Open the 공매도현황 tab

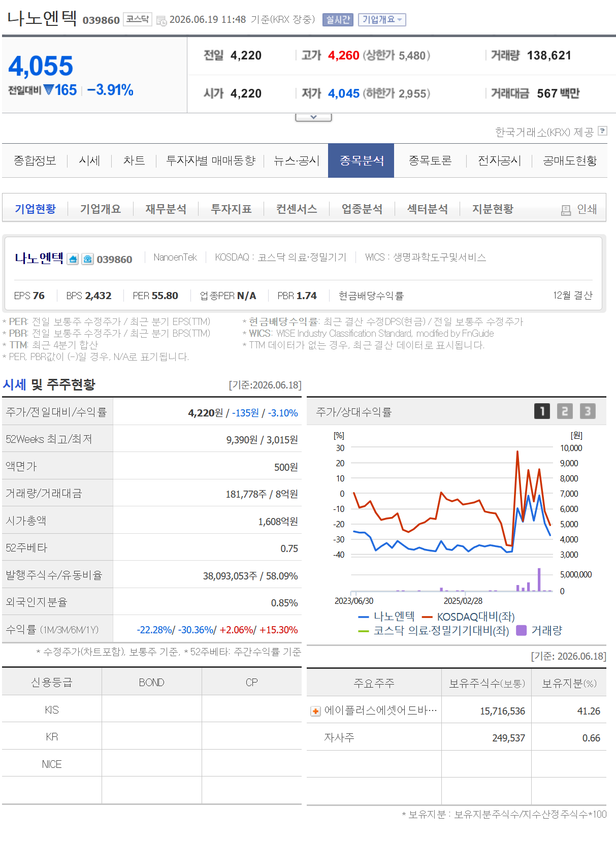pyautogui.click(x=570, y=160)
